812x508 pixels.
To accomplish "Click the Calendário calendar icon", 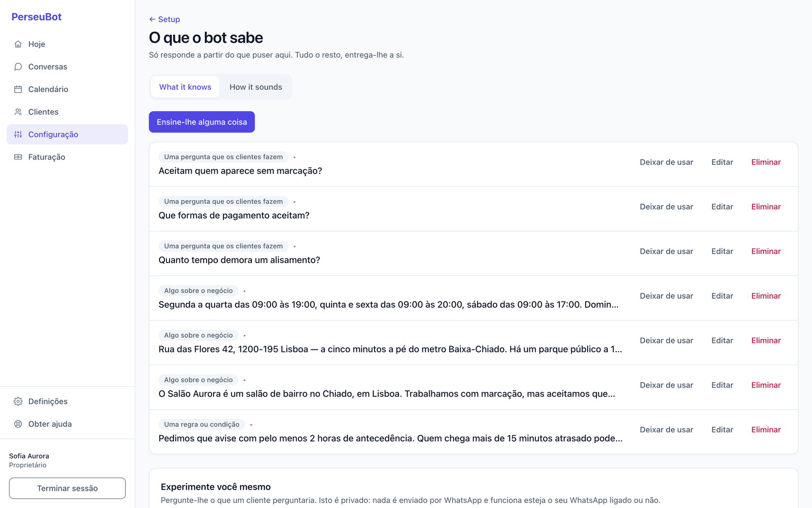I will [18, 89].
